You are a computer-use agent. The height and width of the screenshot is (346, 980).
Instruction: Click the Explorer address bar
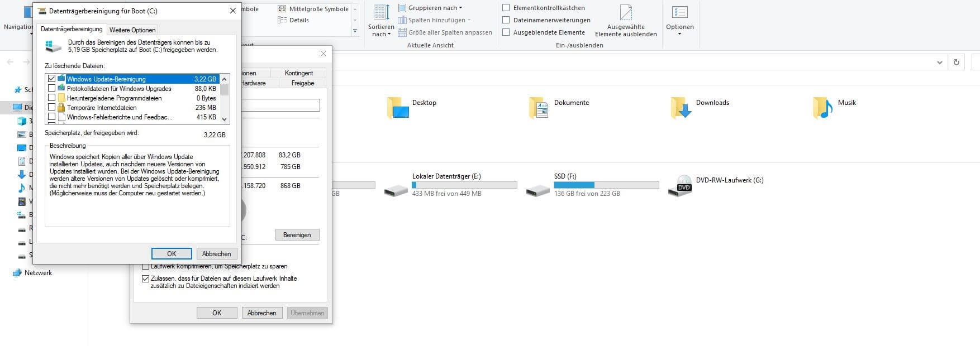(x=631, y=62)
